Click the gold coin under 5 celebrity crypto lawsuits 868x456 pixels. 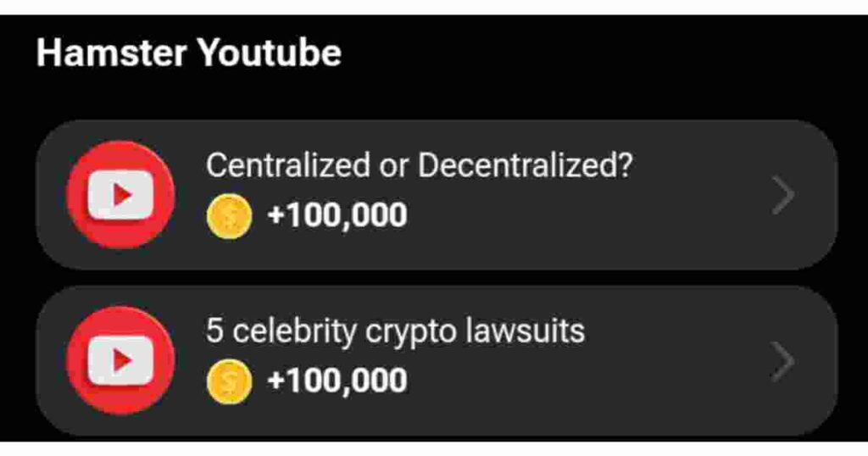(x=229, y=382)
